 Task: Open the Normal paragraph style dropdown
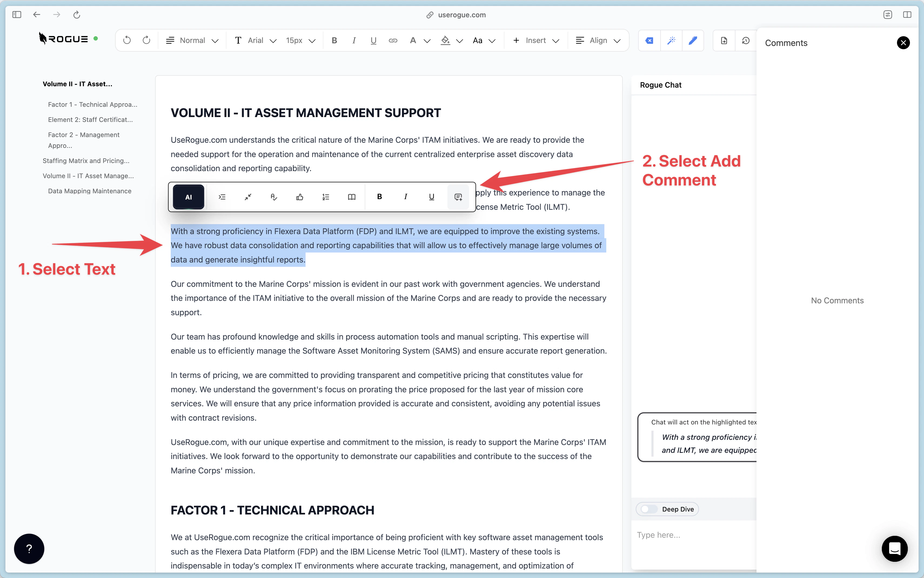[192, 41]
